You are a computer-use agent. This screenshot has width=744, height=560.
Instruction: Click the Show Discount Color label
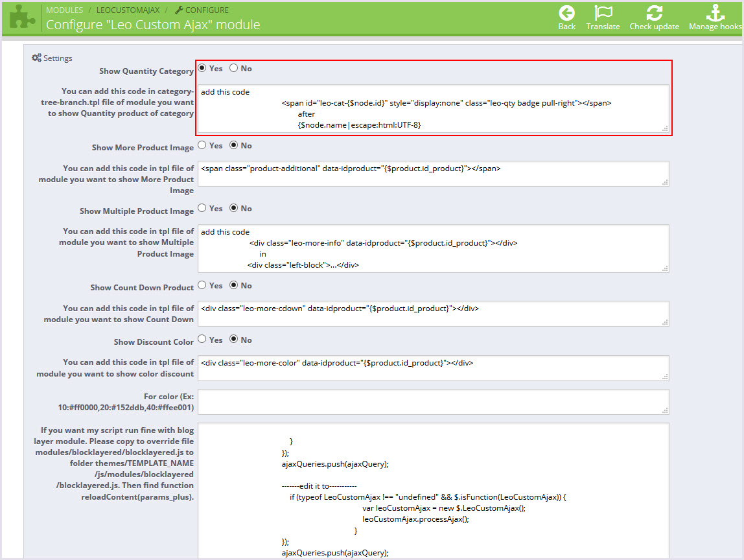pyautogui.click(x=154, y=342)
